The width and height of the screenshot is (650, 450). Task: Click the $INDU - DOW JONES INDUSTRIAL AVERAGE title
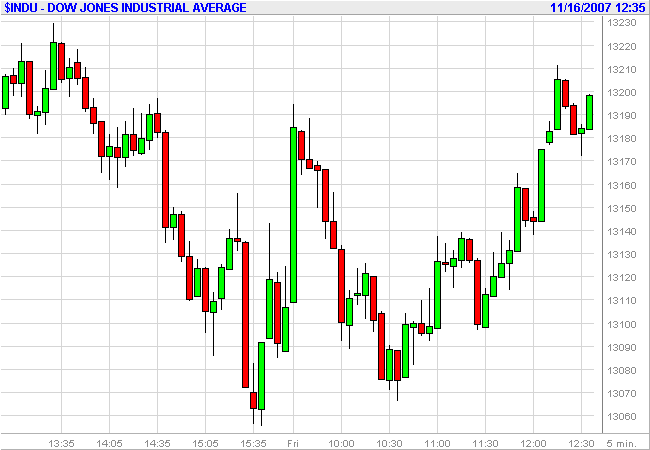(x=125, y=7)
